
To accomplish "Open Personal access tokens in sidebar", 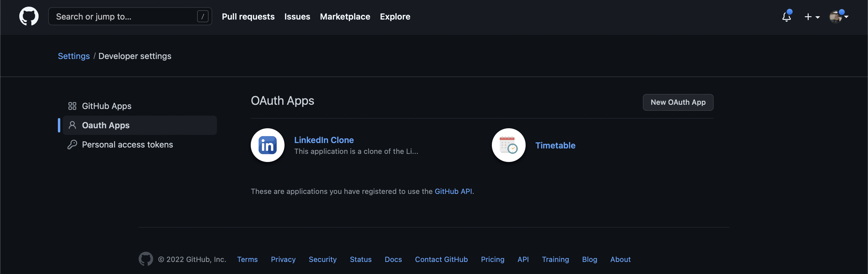I will pos(140,145).
